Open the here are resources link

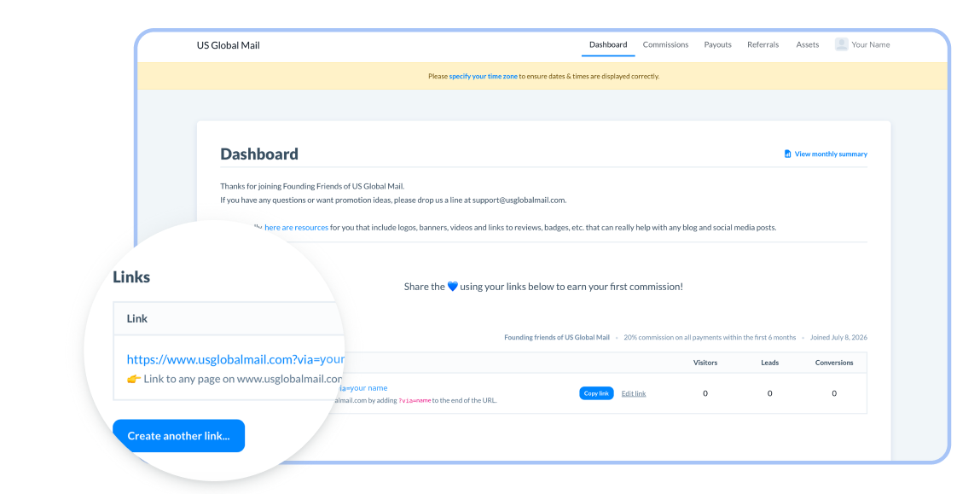coord(296,228)
